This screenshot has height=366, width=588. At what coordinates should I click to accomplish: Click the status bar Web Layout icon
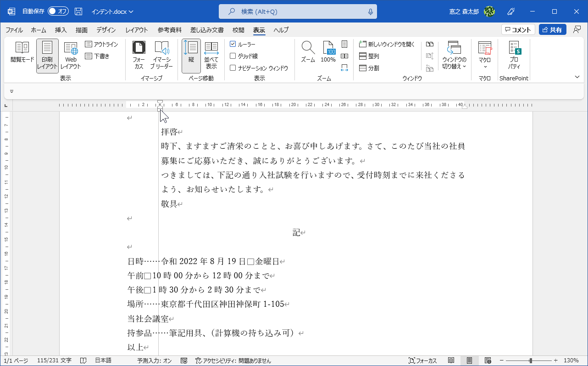pyautogui.click(x=488, y=360)
